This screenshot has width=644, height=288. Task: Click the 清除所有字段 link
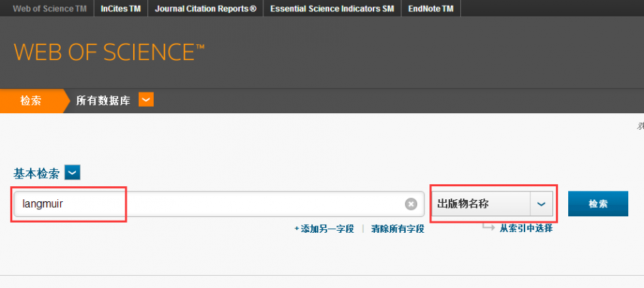coord(398,229)
